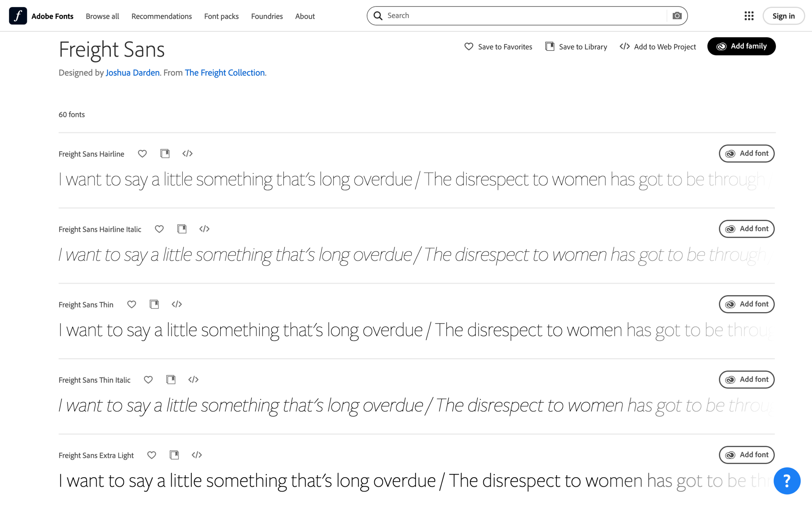The width and height of the screenshot is (812, 508).
Task: Save family to Library
Action: click(576, 46)
